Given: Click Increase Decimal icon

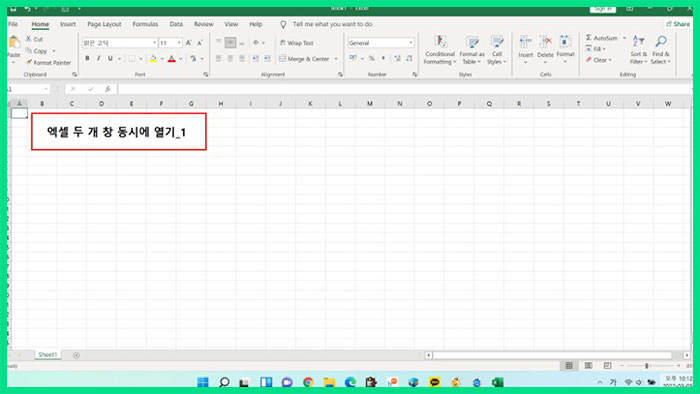Looking at the screenshot, I should pyautogui.click(x=397, y=58).
